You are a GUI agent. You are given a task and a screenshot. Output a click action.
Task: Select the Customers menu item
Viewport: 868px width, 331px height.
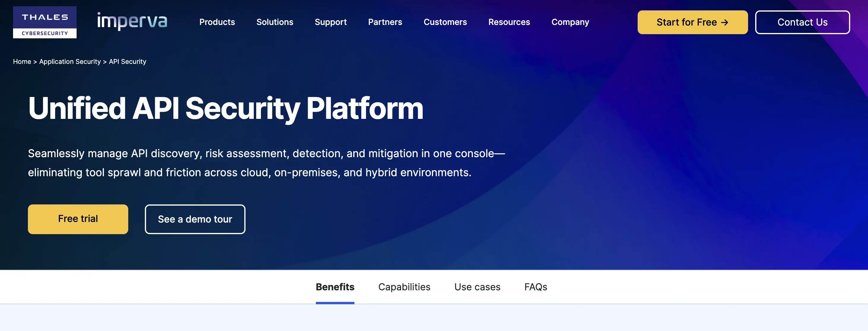(x=445, y=22)
